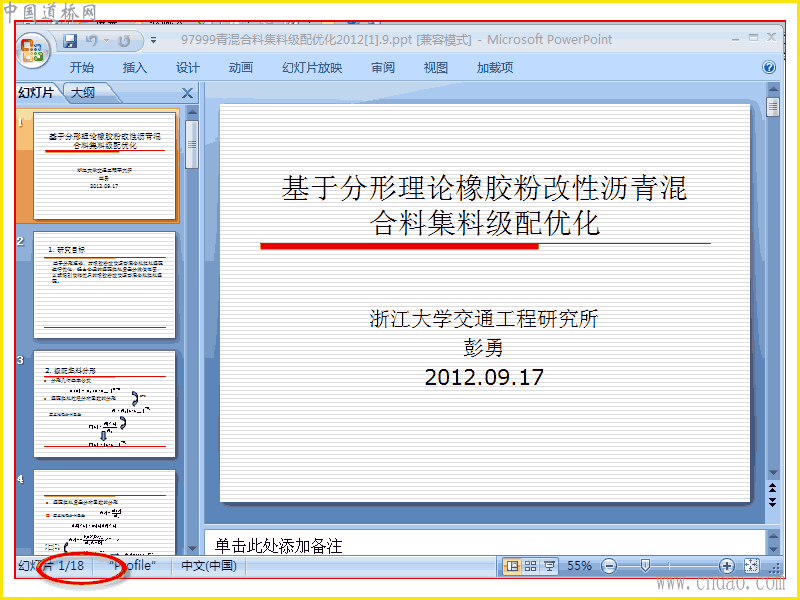Close the slides thumbnail pane
This screenshot has width=800, height=600.
(x=187, y=93)
